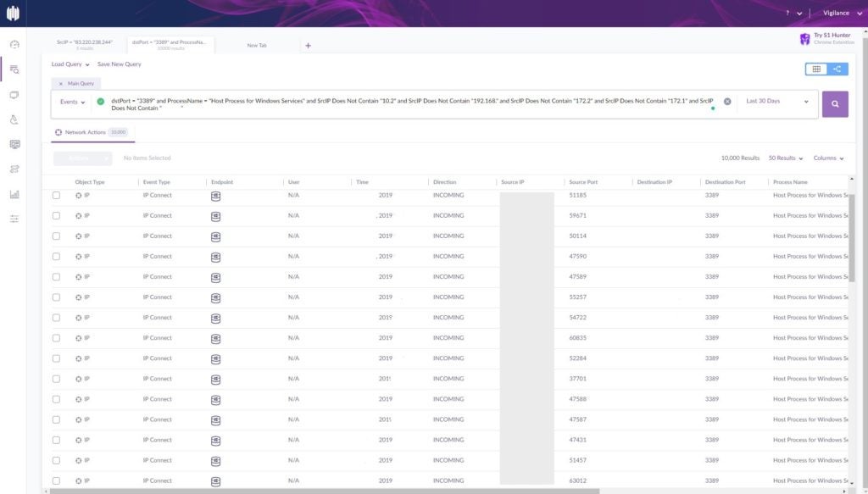Clear the query text with the circle-x icon

coord(726,100)
